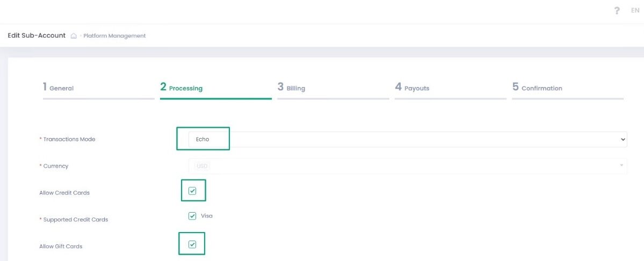Jump to the Billing step tab
Screen dimensions: 644x261
(292, 88)
